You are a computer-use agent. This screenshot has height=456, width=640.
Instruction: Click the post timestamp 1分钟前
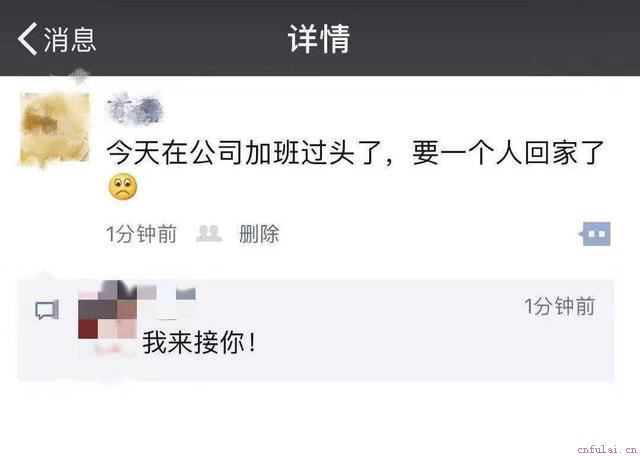click(x=141, y=234)
